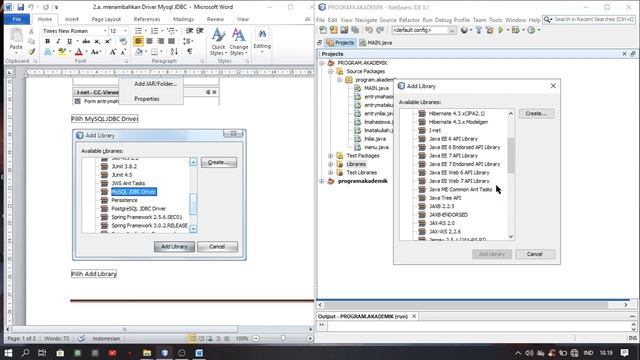The height and width of the screenshot is (360, 640).
Task: Open Windows Start menu
Action: [8, 353]
